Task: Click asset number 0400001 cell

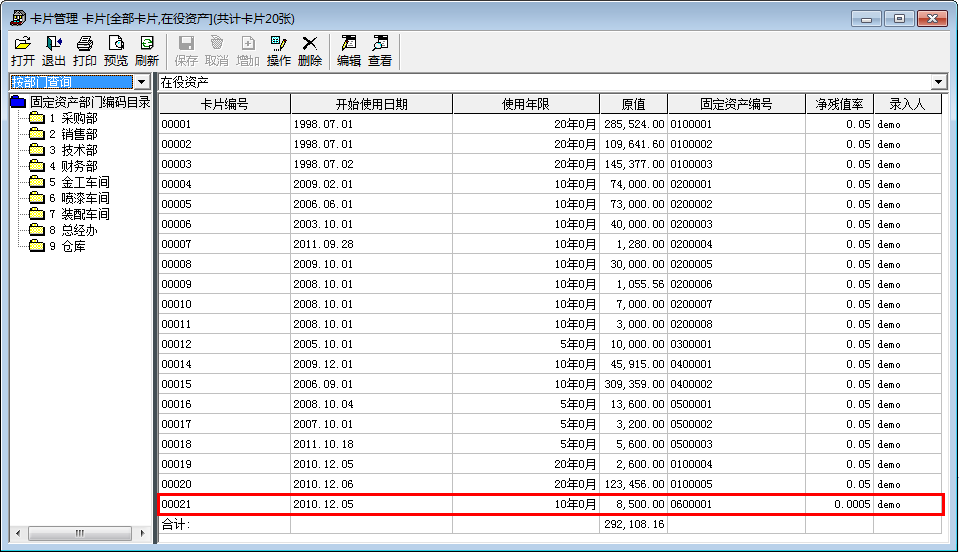Action: pyautogui.click(x=736, y=364)
